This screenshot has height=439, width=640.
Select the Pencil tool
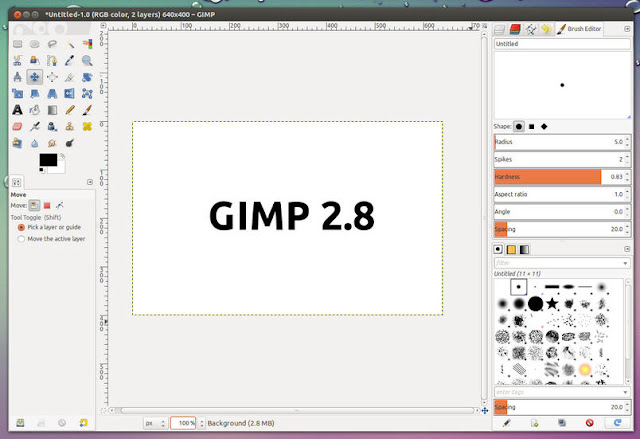pos(70,110)
